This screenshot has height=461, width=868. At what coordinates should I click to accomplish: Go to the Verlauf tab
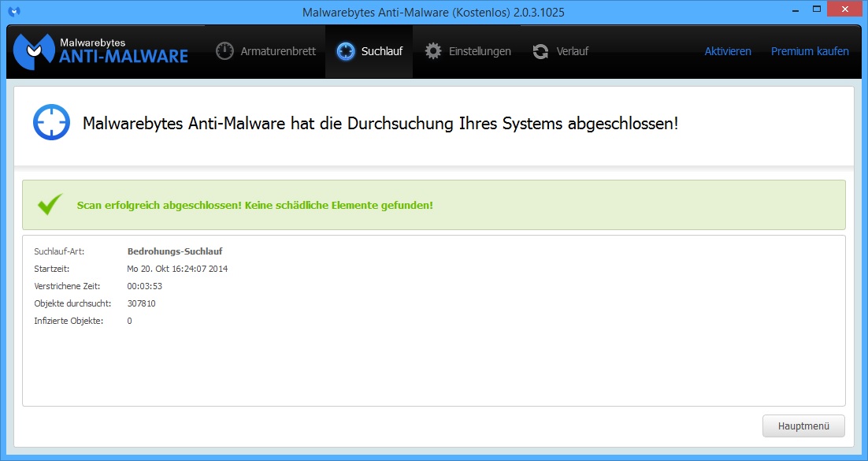pyautogui.click(x=560, y=51)
